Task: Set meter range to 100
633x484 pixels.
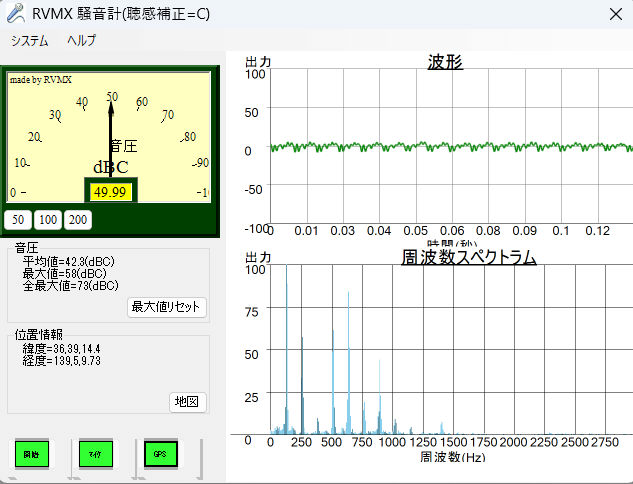Action: tap(47, 220)
